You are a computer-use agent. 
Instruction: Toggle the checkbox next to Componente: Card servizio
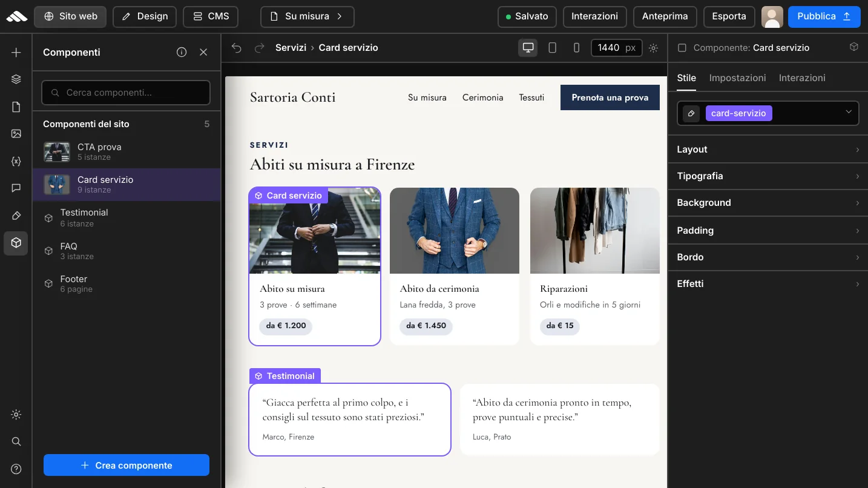click(682, 48)
